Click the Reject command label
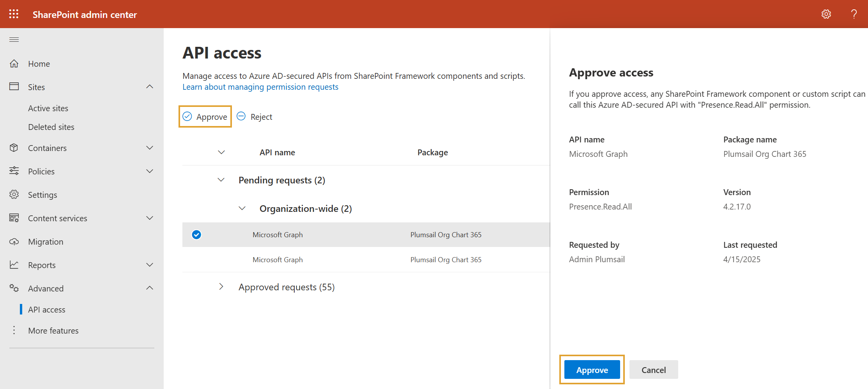The height and width of the screenshot is (389, 868). coord(261,117)
